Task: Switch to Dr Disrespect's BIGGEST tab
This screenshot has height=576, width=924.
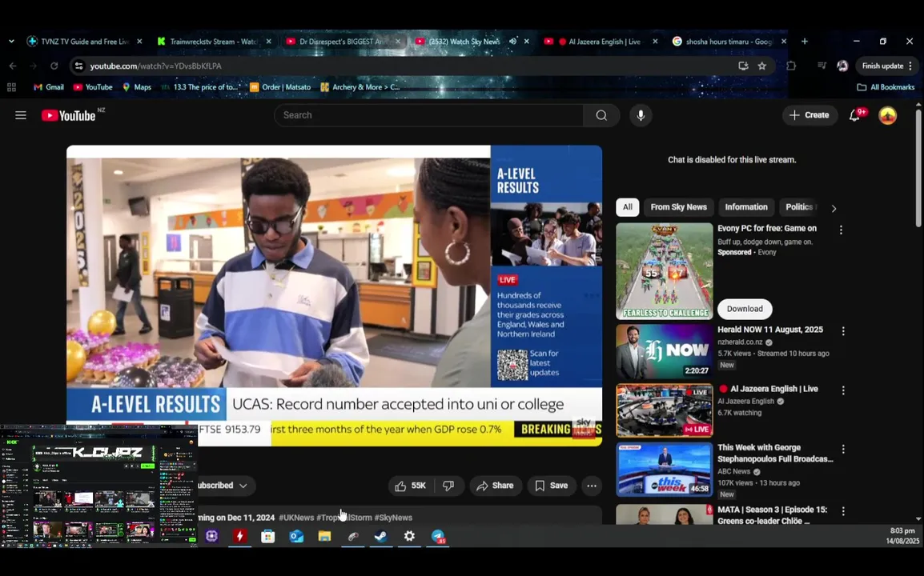Action: [343, 42]
